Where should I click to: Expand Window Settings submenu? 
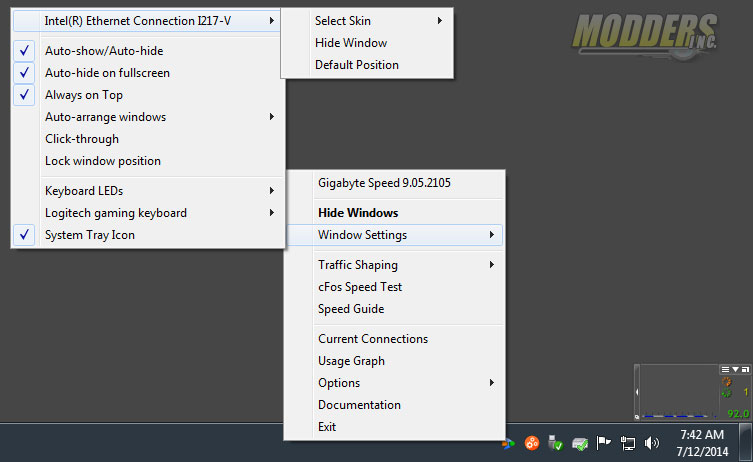coord(394,235)
